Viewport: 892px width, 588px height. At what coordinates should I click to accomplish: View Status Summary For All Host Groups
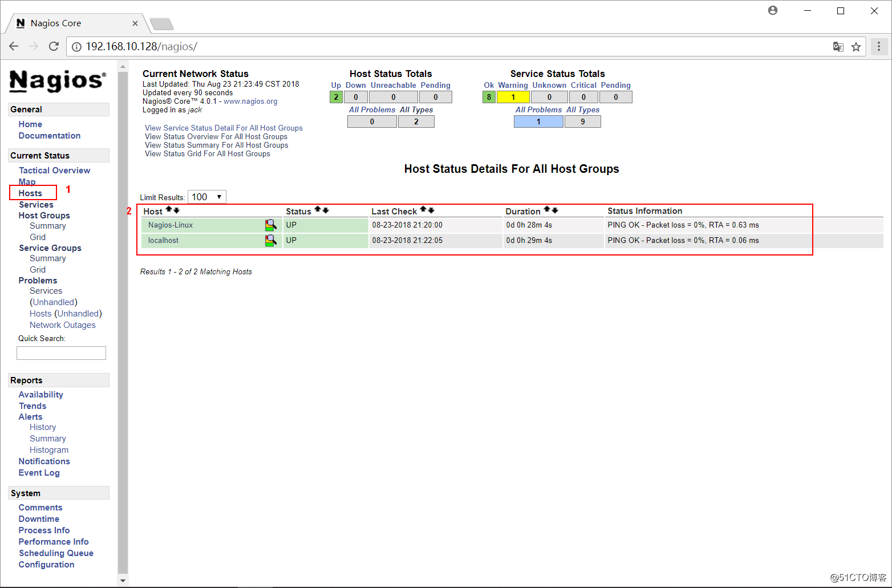217,145
